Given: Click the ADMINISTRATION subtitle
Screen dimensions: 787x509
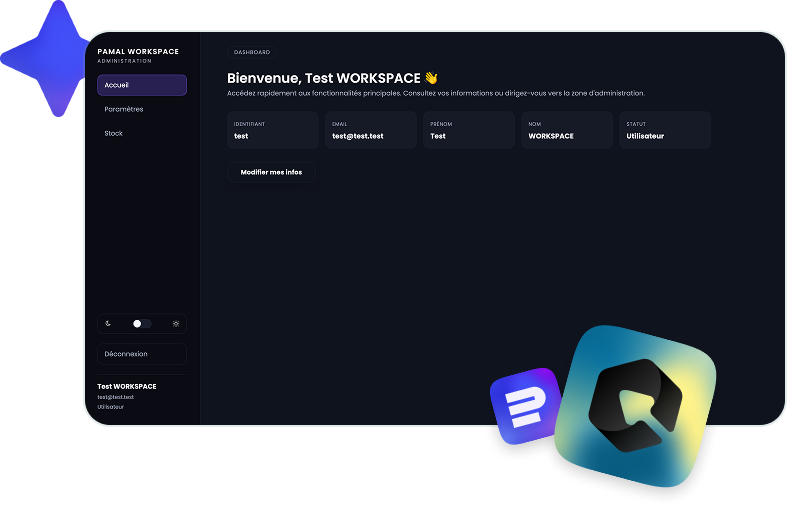Looking at the screenshot, I should pyautogui.click(x=124, y=61).
